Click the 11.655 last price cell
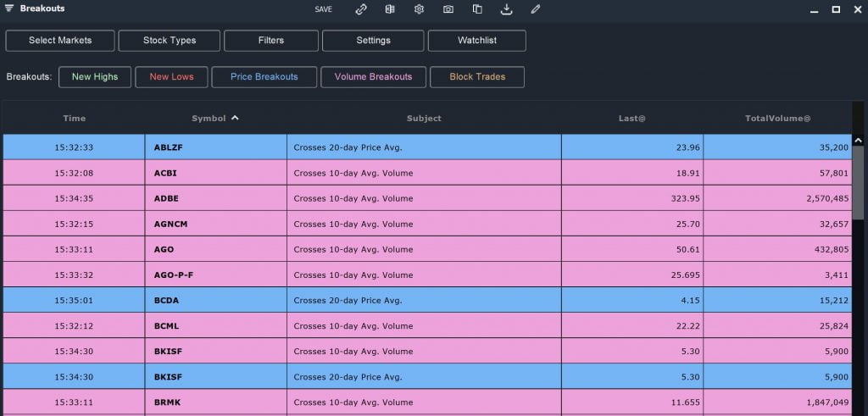The height and width of the screenshot is (416, 868). [632, 402]
